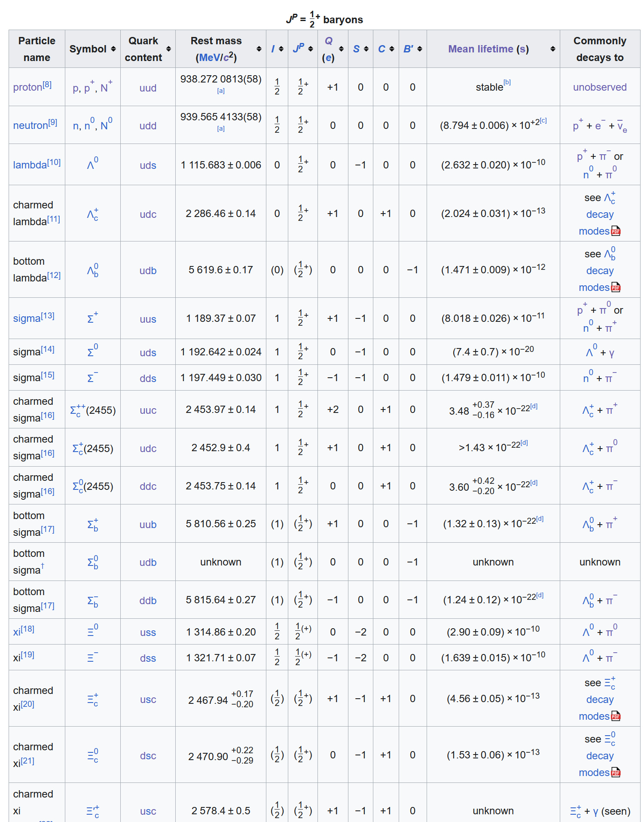The width and height of the screenshot is (644, 822).
Task: Sort the charm C column
Action: point(392,49)
